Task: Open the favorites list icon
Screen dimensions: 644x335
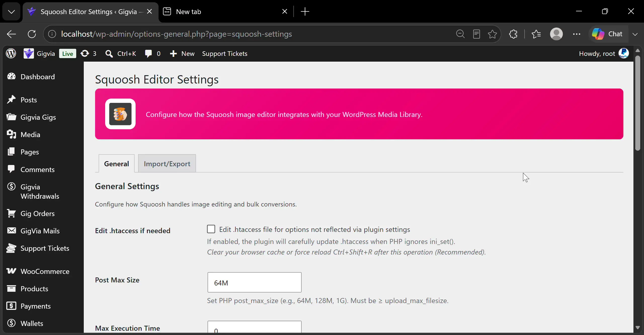Action: tap(536, 34)
